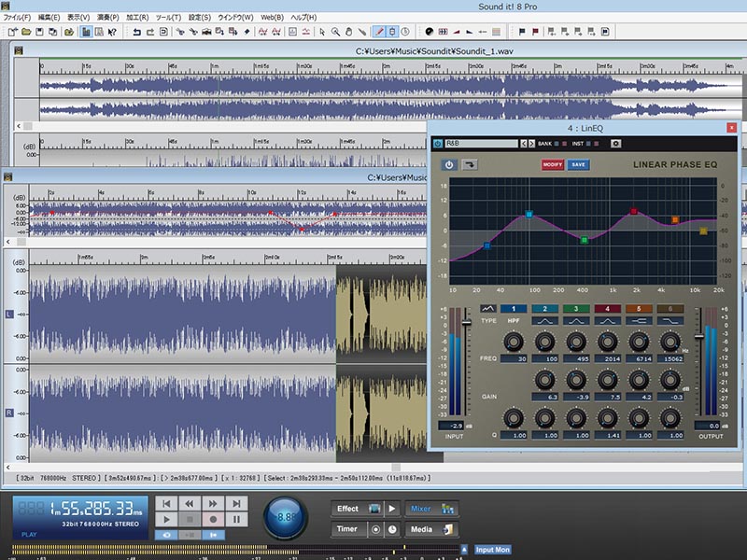This screenshot has height=560, width=747.
Task: Go to the previous LinEQ preset
Action: 524,144
